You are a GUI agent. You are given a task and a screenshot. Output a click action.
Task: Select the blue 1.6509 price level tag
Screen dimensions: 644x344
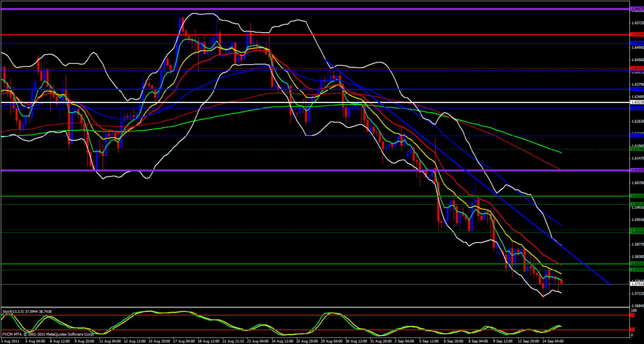click(637, 43)
